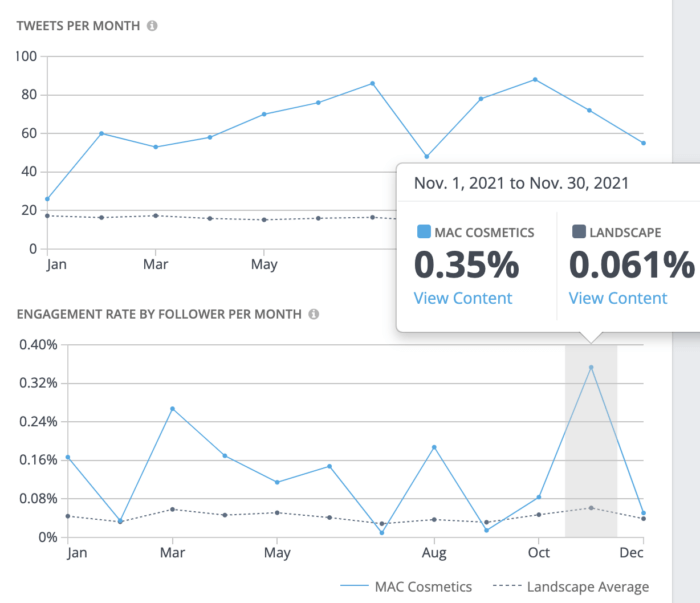Image resolution: width=700 pixels, height=603 pixels.
Task: Select January Landscape point on tweets chart
Action: tap(47, 216)
